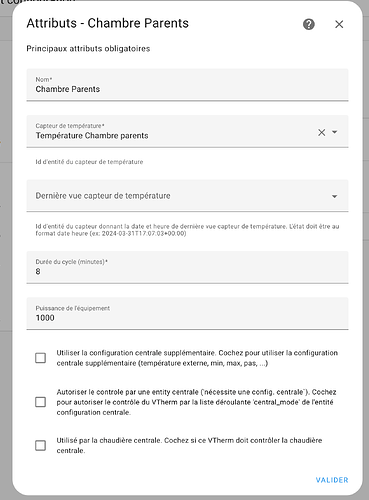Focus the Durée du cycle minutes field
The image size is (369, 500).
coord(187,267)
